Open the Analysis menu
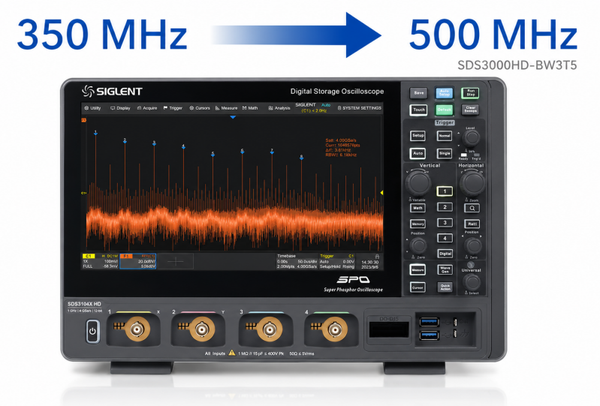 tap(279, 108)
